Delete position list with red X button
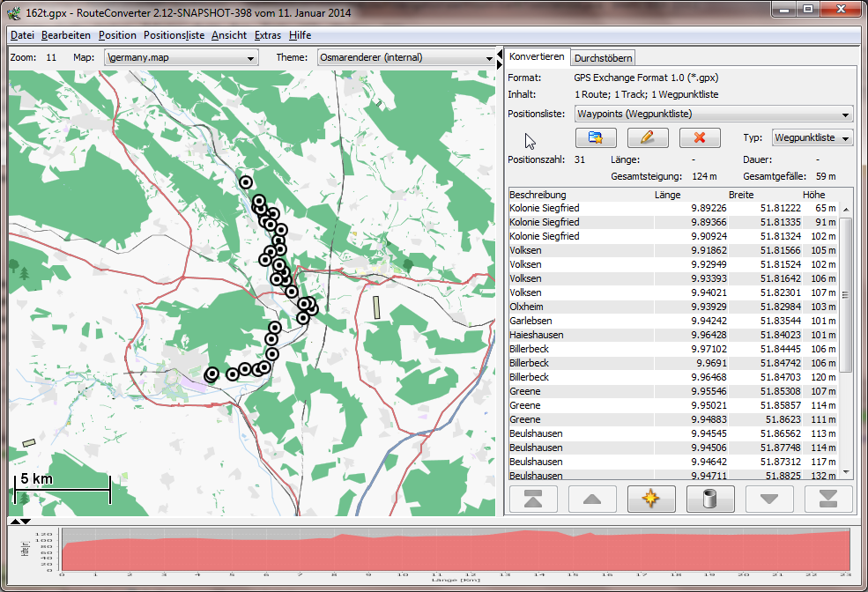Screen dimensions: 868x592 click(700, 137)
